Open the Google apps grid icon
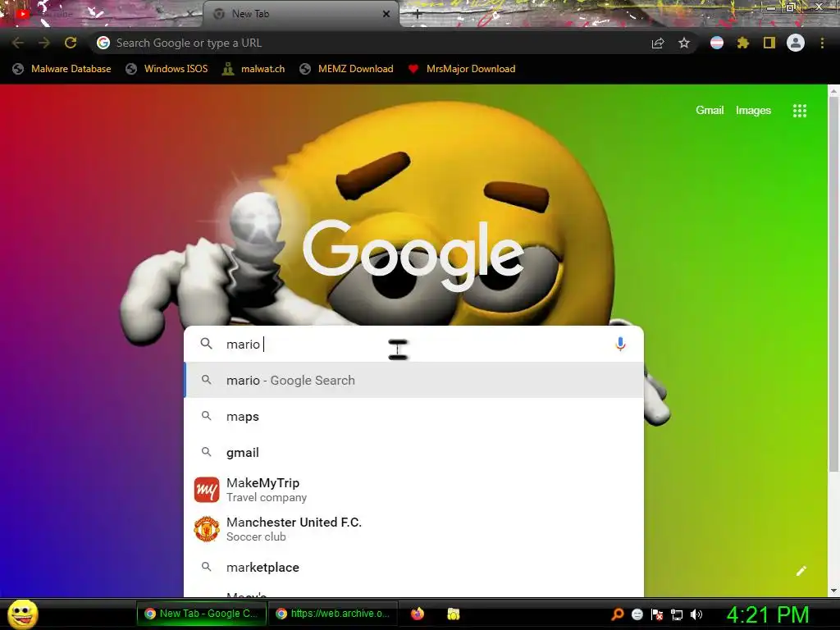Viewport: 840px width, 630px height. coord(799,111)
